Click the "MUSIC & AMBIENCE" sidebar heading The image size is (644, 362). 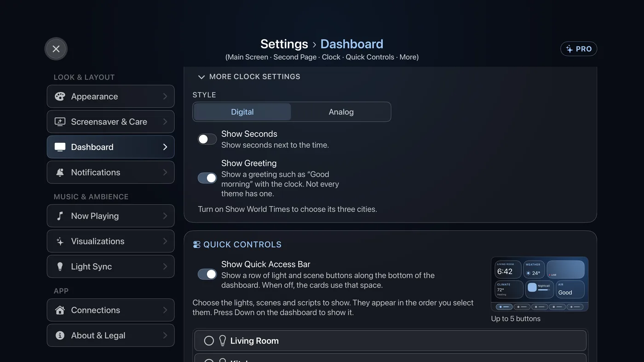91,197
